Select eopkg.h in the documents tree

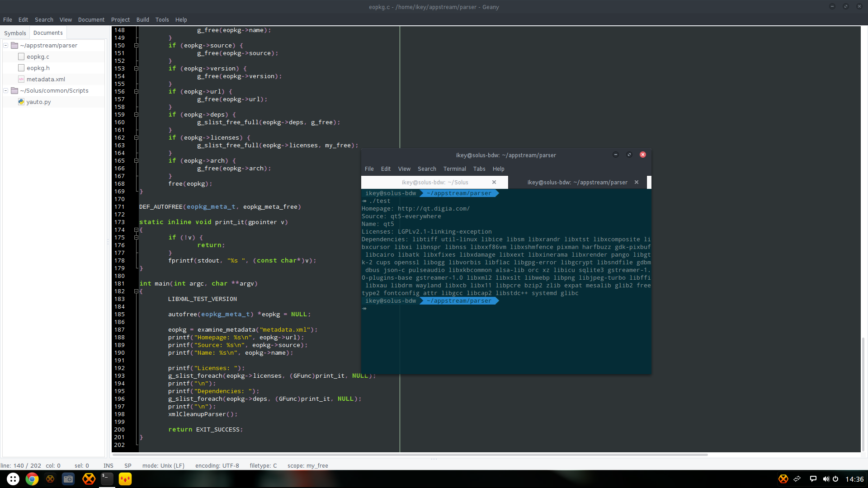click(38, 68)
